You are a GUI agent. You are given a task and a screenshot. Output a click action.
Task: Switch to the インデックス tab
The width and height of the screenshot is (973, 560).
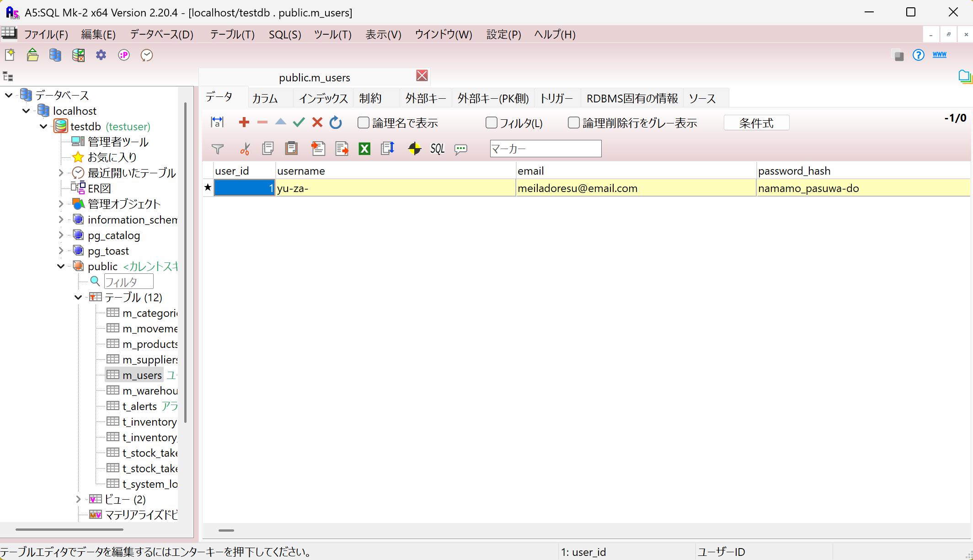[x=323, y=98]
